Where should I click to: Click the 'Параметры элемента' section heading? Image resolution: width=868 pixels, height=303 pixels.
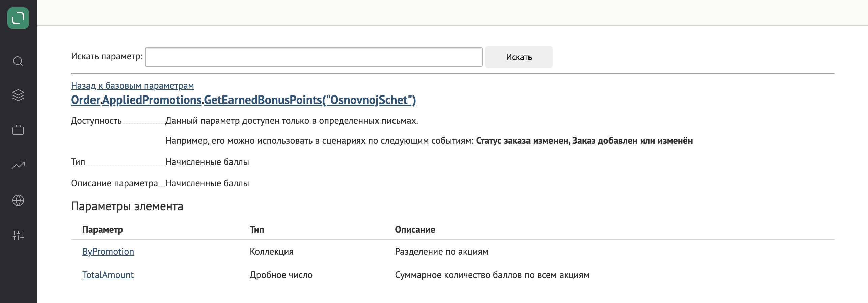click(127, 206)
